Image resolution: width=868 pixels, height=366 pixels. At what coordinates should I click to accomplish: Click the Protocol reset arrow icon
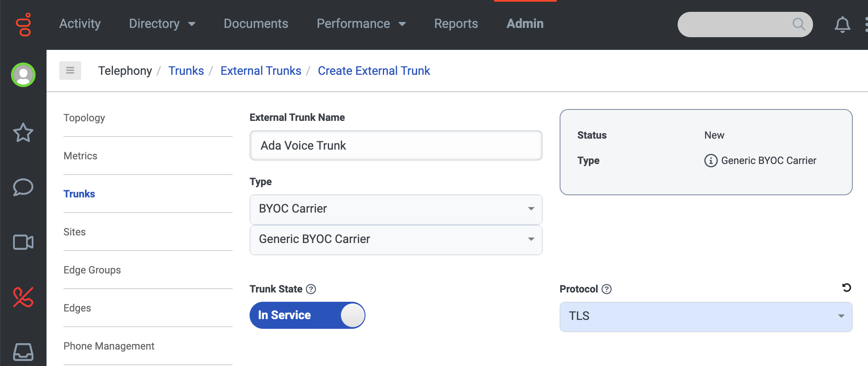(846, 288)
